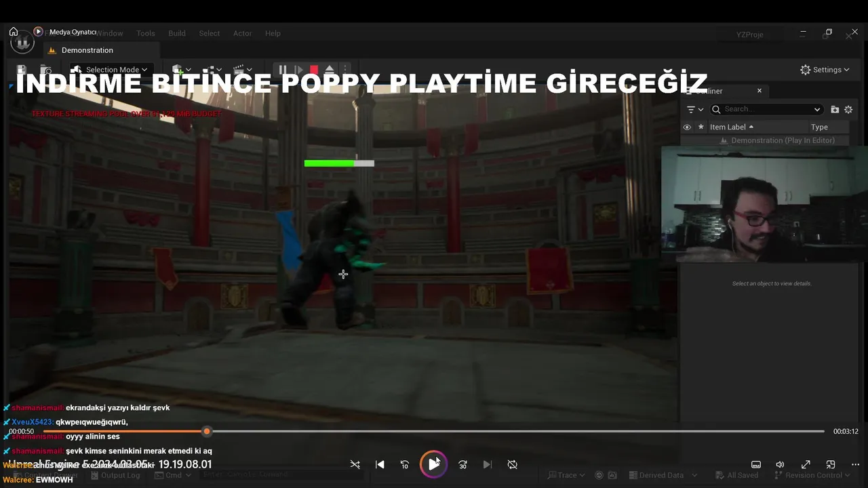Open the subtitles and captions options
This screenshot has width=868, height=488.
(756, 464)
